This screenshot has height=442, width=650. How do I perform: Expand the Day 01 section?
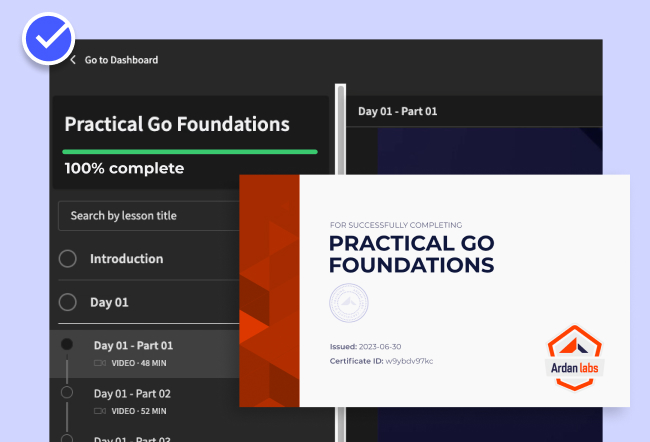(x=109, y=302)
